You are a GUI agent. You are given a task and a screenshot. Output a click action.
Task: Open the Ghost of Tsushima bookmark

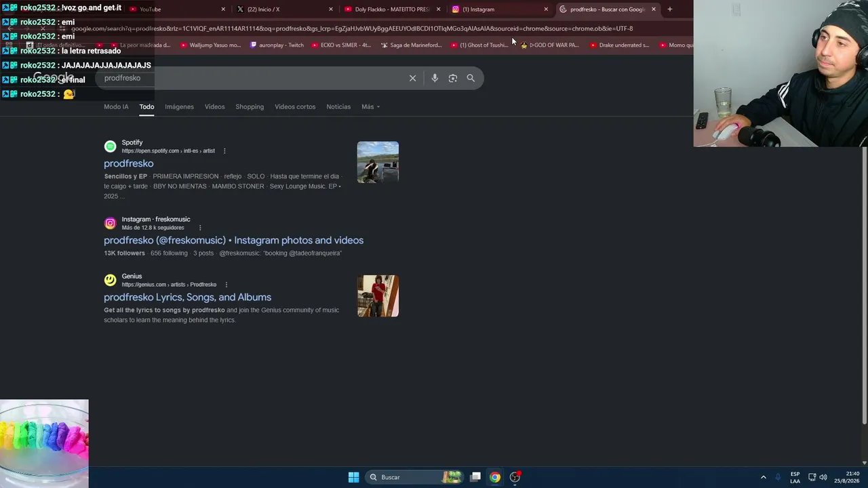click(479, 45)
